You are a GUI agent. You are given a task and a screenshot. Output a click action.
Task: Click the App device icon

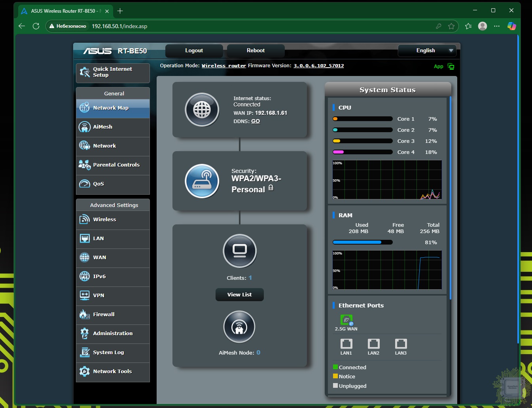point(451,66)
